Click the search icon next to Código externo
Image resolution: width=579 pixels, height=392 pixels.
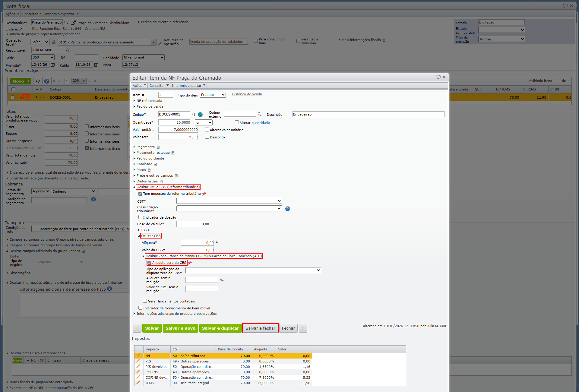pyautogui.click(x=259, y=114)
